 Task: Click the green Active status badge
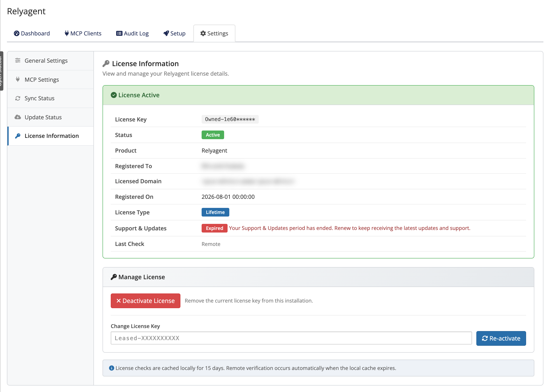(x=213, y=135)
